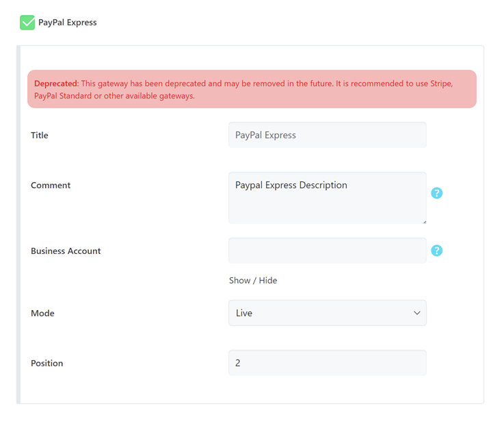Open the help icon beside Comment
Image resolution: width=504 pixels, height=421 pixels.
point(437,193)
